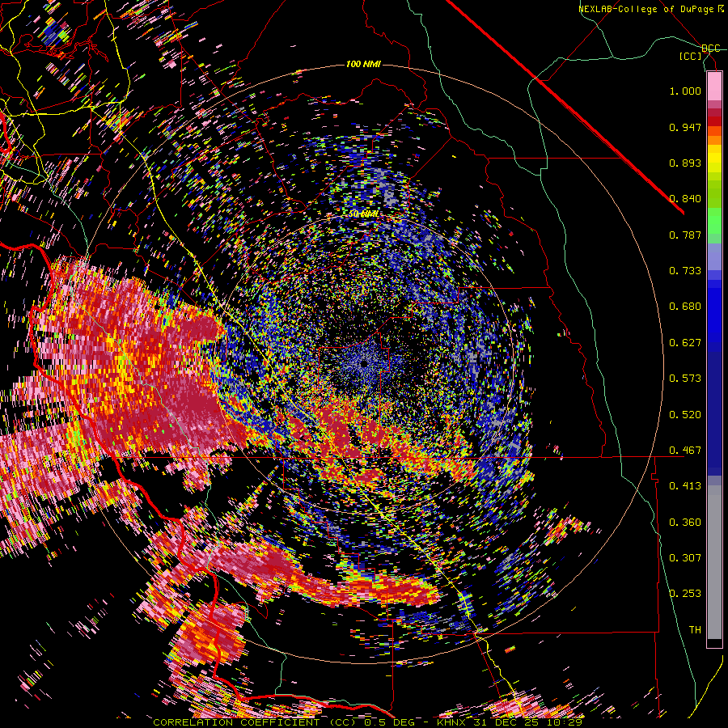Click the 50 NMI range ring label
This screenshot has width=728, height=728.
coord(363,214)
